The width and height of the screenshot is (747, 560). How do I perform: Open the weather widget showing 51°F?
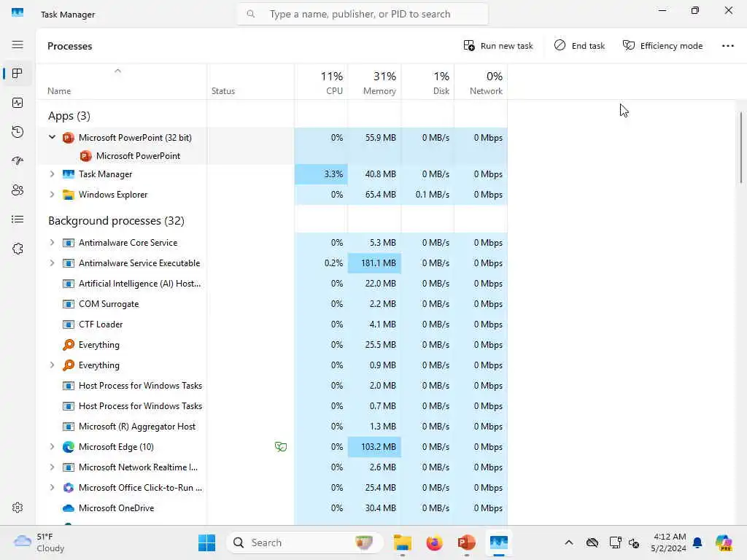tap(39, 542)
